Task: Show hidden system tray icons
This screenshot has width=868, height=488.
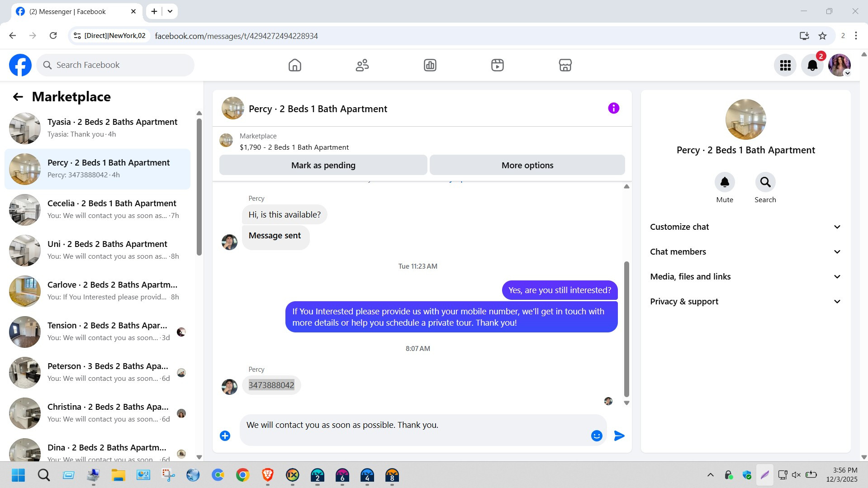Action: click(x=710, y=475)
